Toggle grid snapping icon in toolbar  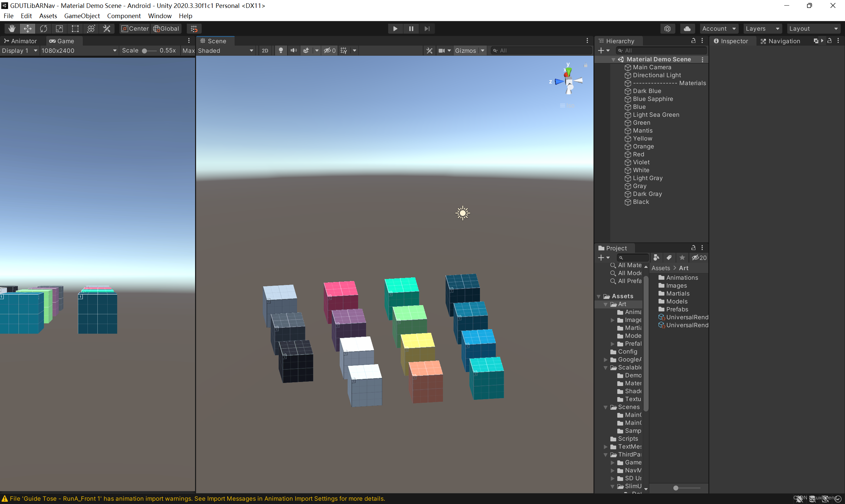click(x=194, y=28)
